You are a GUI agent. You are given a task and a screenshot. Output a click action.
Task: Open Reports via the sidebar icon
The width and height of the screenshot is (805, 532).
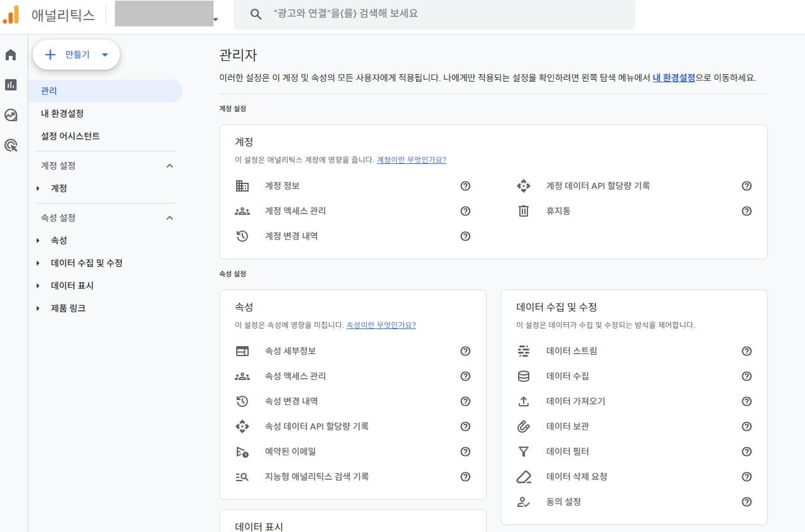pyautogui.click(x=10, y=85)
